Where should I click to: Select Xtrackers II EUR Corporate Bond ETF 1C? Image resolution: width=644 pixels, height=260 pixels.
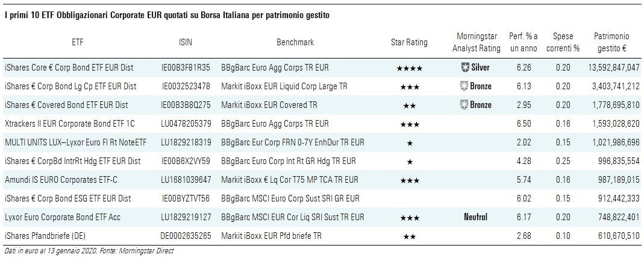[x=70, y=124]
